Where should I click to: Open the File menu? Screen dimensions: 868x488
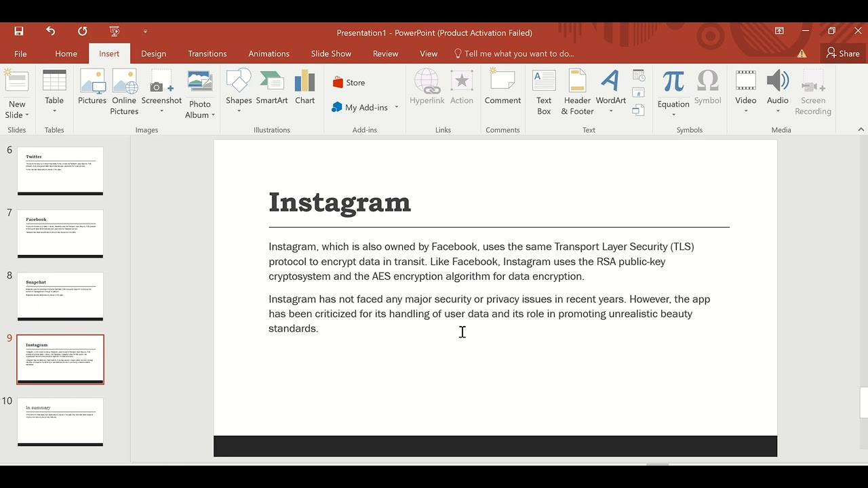pyautogui.click(x=20, y=54)
